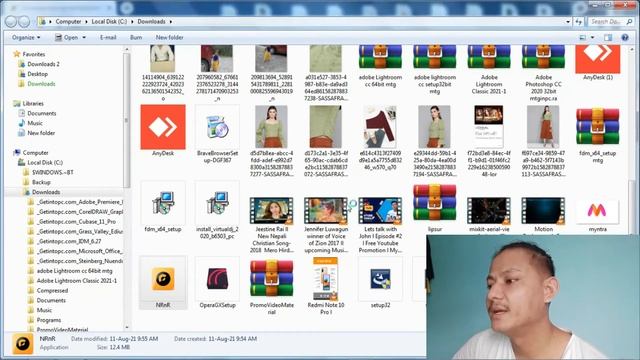This screenshot has height=360, width=640.
Task: Select Adobe Photoshop CC 2020 32bit archive
Action: click(543, 57)
